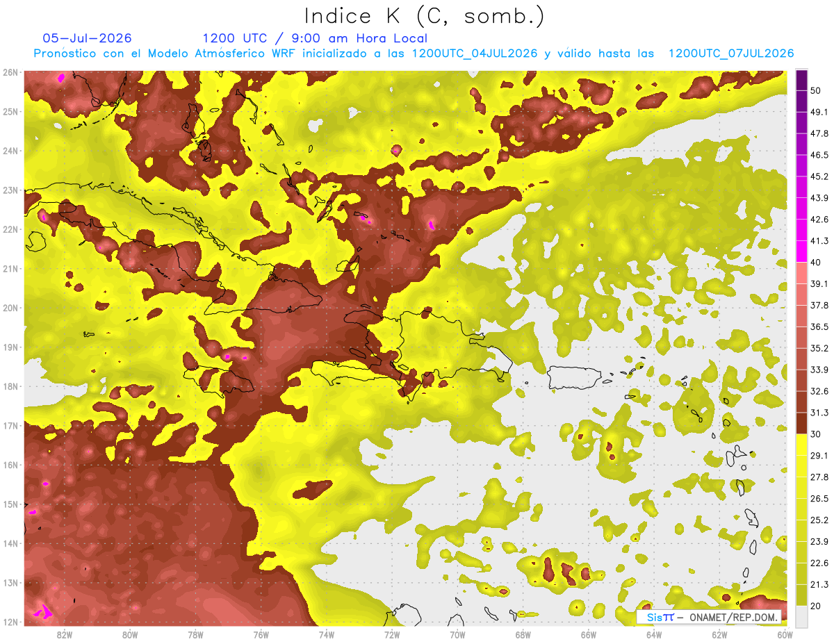Click colorbar value '26.5'
The height and width of the screenshot is (644, 834).
(x=819, y=498)
